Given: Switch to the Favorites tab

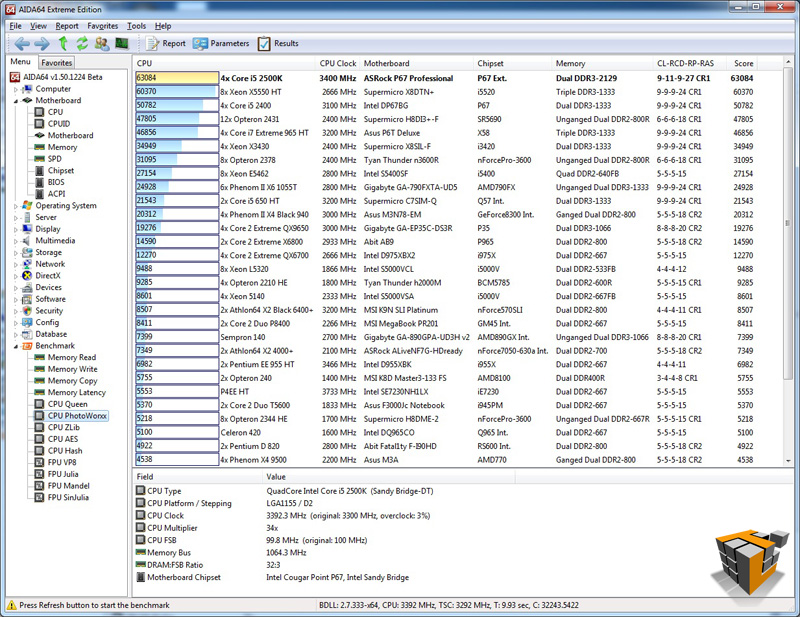Looking at the screenshot, I should coord(57,63).
